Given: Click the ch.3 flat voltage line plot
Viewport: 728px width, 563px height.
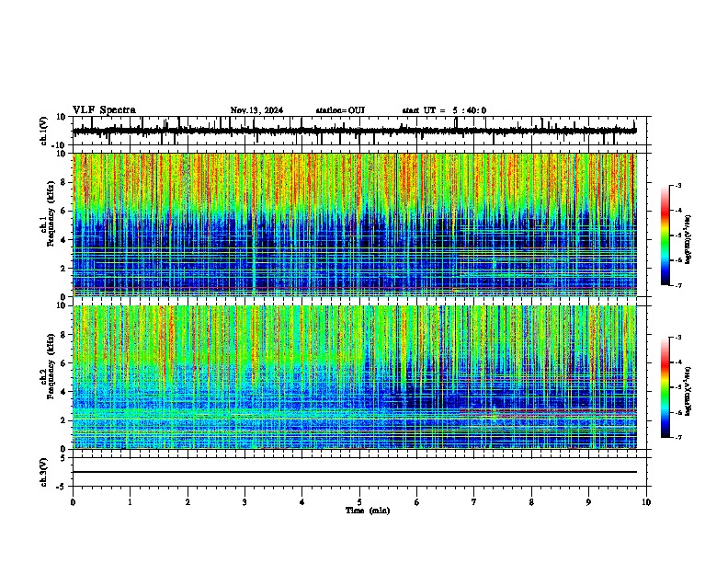Looking at the screenshot, I should 355,472.
